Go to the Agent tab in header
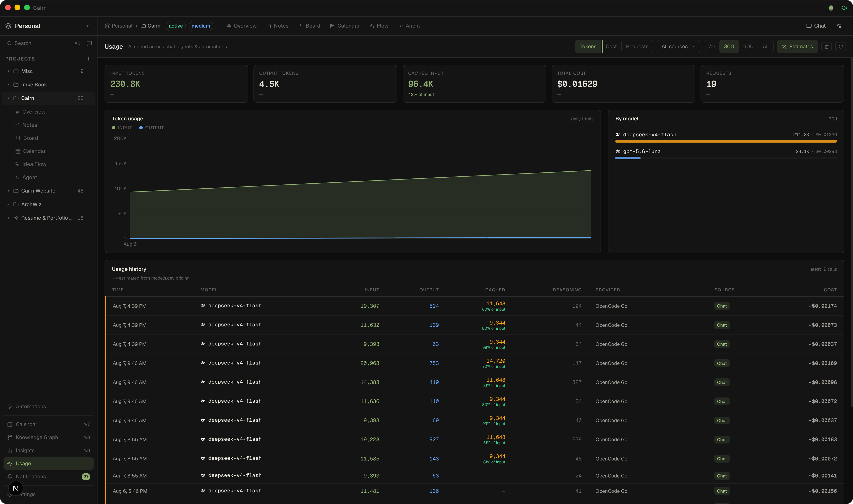Viewport: 853px width, 504px height. [409, 26]
